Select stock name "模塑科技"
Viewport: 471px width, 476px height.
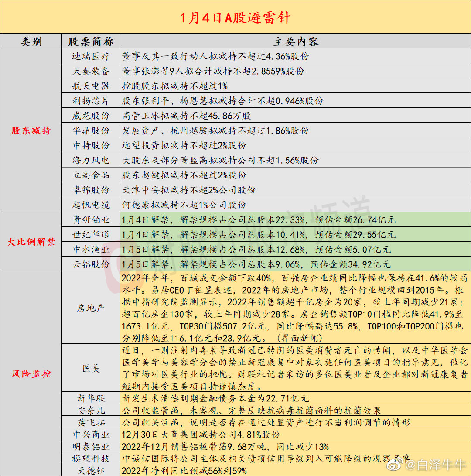(x=91, y=459)
